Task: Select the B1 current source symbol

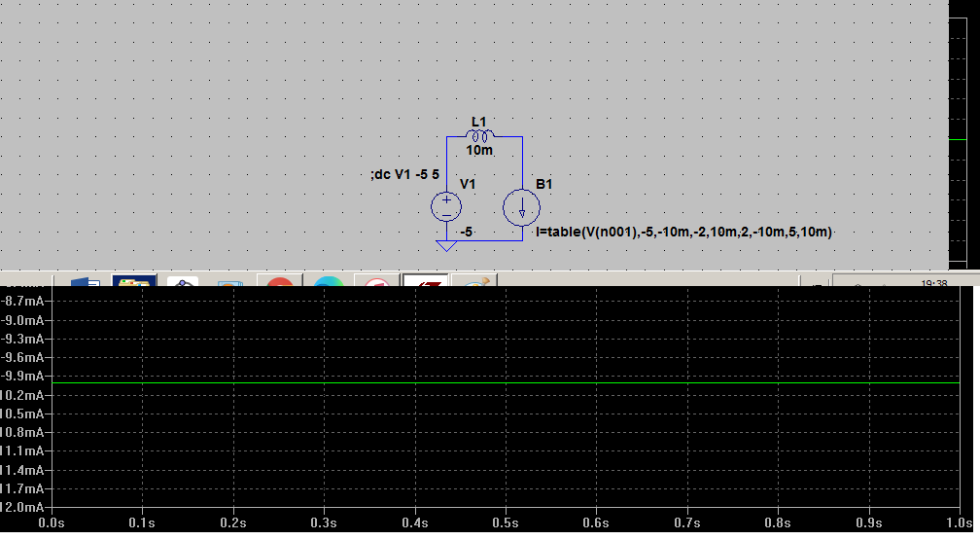Action: pyautogui.click(x=521, y=207)
